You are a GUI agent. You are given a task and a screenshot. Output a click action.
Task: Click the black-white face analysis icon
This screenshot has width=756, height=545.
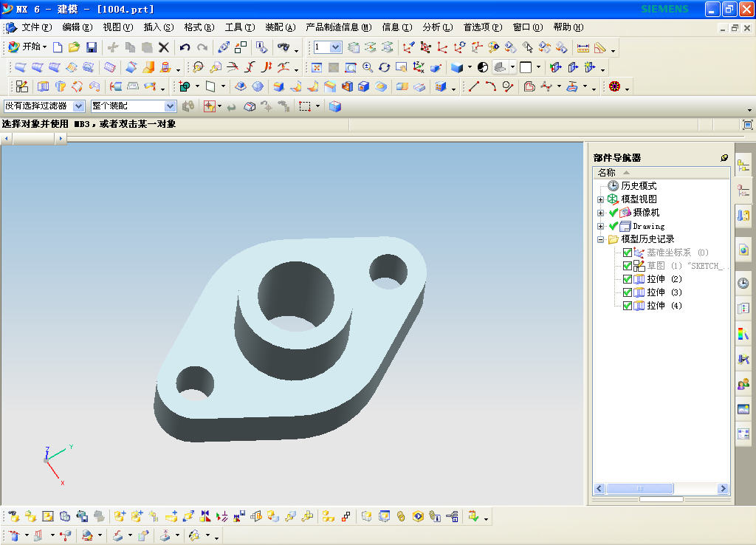(483, 67)
